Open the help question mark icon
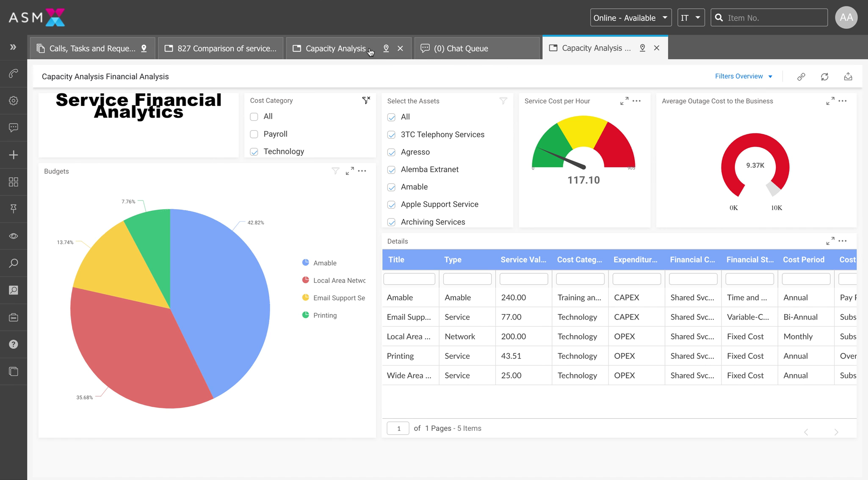Screen dimensions: 868x480 tap(13, 344)
